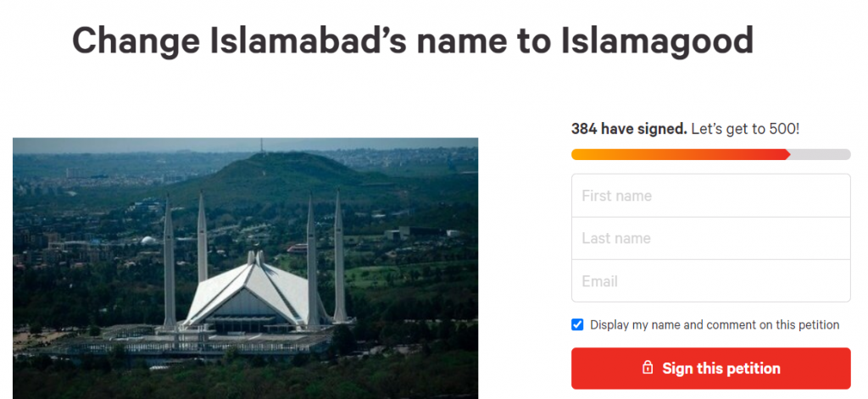Toggle the display my name checkbox
Screen dimensions: 868x399
(577, 324)
